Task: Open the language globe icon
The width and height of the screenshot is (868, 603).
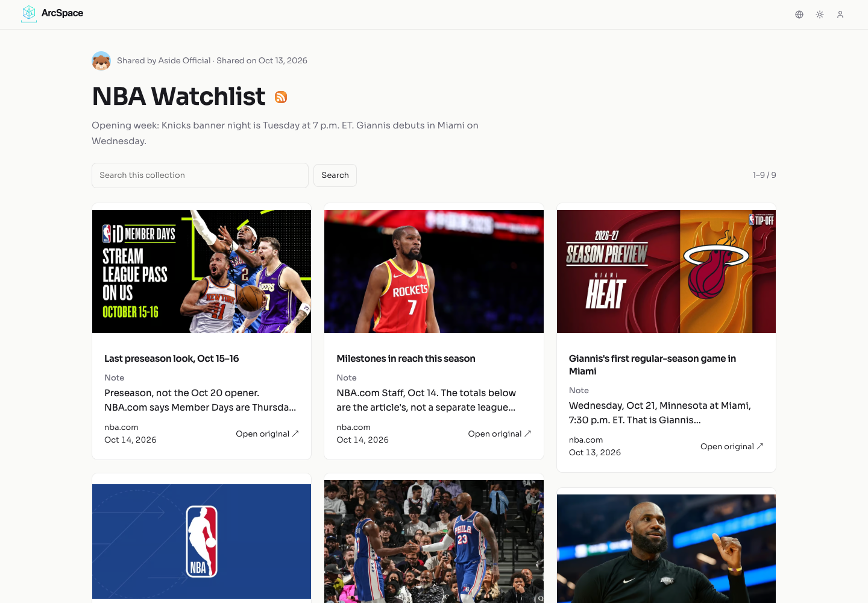Action: pyautogui.click(x=799, y=14)
